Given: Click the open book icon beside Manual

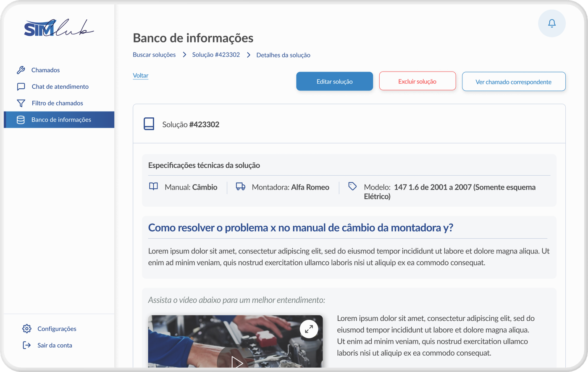Looking at the screenshot, I should 154,186.
